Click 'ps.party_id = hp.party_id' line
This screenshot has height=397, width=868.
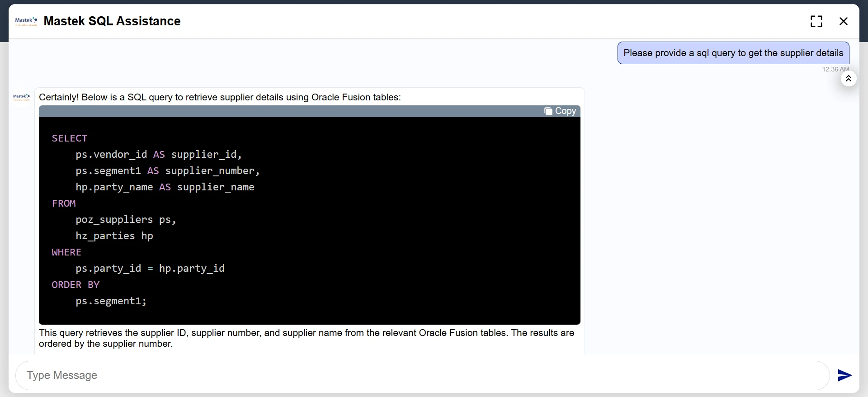click(150, 269)
